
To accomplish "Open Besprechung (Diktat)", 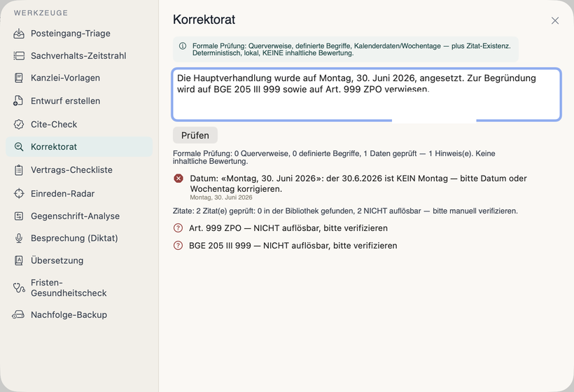I will coord(79,238).
